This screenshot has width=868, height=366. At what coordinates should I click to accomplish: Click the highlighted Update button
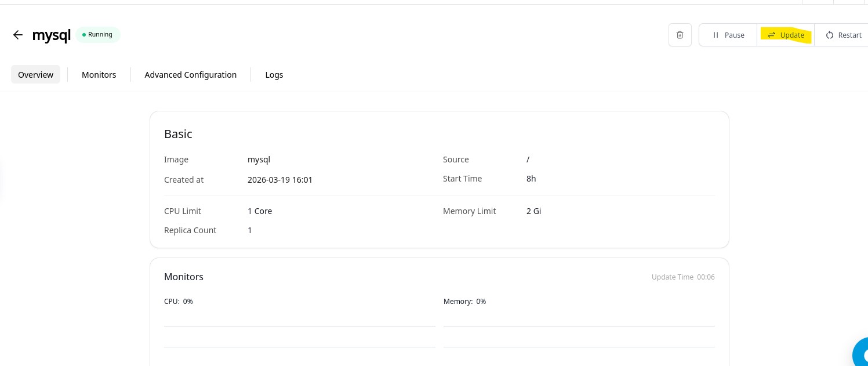tap(786, 35)
